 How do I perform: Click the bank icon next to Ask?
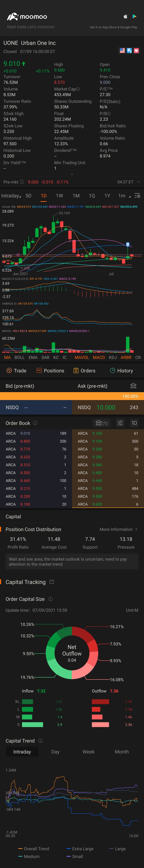click(133, 386)
